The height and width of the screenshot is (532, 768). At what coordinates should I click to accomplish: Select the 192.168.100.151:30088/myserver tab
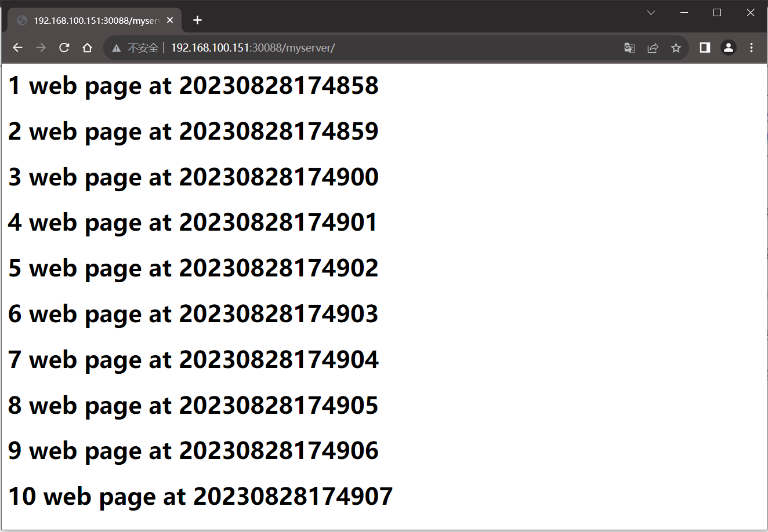(x=95, y=20)
